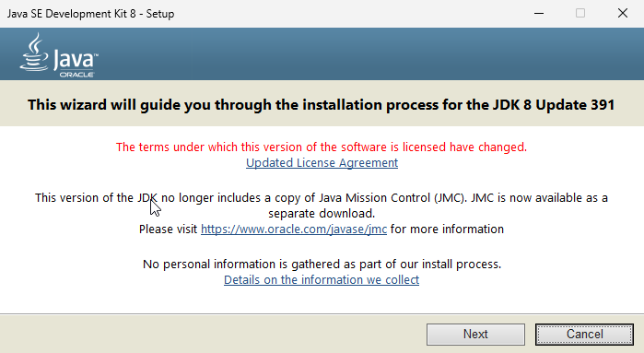Open the Updated License Agreement link

tap(322, 163)
